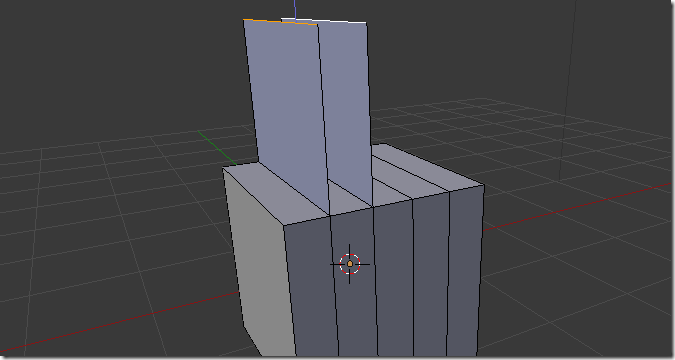Image resolution: width=675 pixels, height=360 pixels.
Task: Select the orange highlighted top edge
Action: pyautogui.click(x=281, y=22)
